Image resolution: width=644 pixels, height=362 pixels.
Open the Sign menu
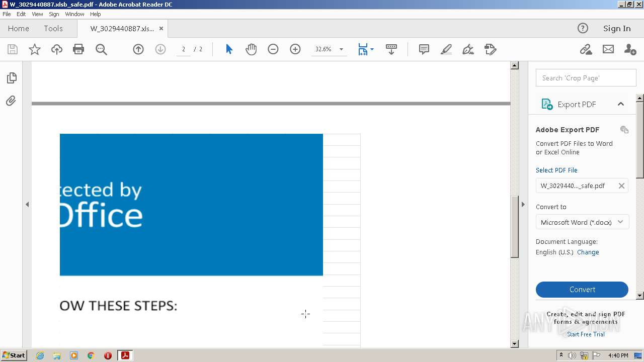pyautogui.click(x=54, y=14)
